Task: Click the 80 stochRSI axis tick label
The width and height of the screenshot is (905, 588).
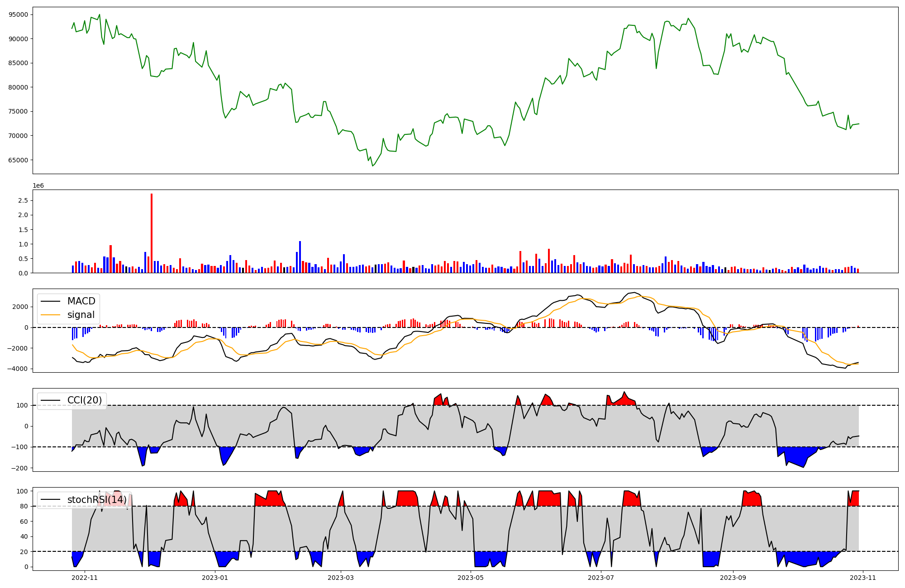Action: (24, 507)
